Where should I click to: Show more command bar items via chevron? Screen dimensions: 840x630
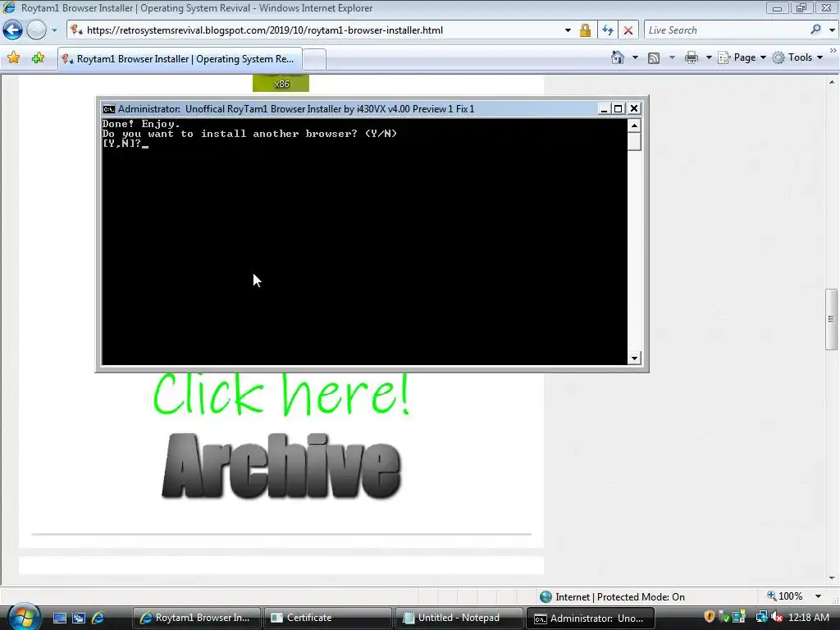click(x=833, y=50)
